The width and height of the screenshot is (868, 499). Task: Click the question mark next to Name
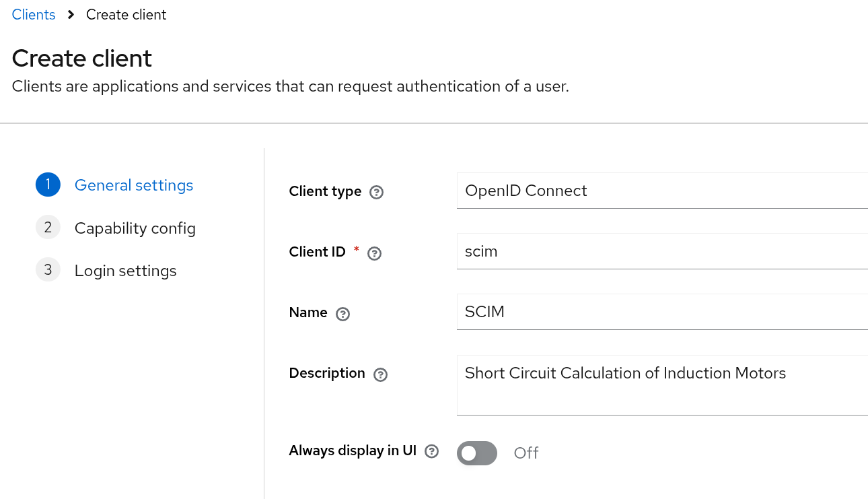tap(342, 314)
